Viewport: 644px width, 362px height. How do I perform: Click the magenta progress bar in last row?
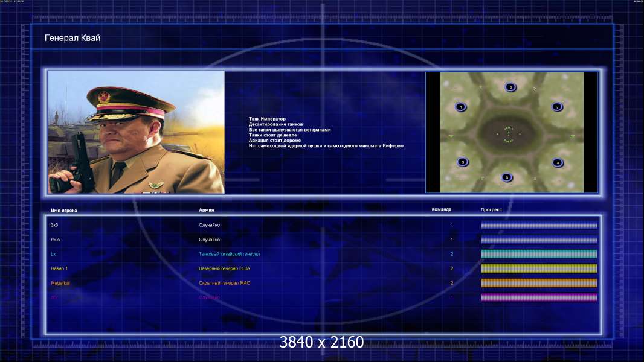pos(539,297)
